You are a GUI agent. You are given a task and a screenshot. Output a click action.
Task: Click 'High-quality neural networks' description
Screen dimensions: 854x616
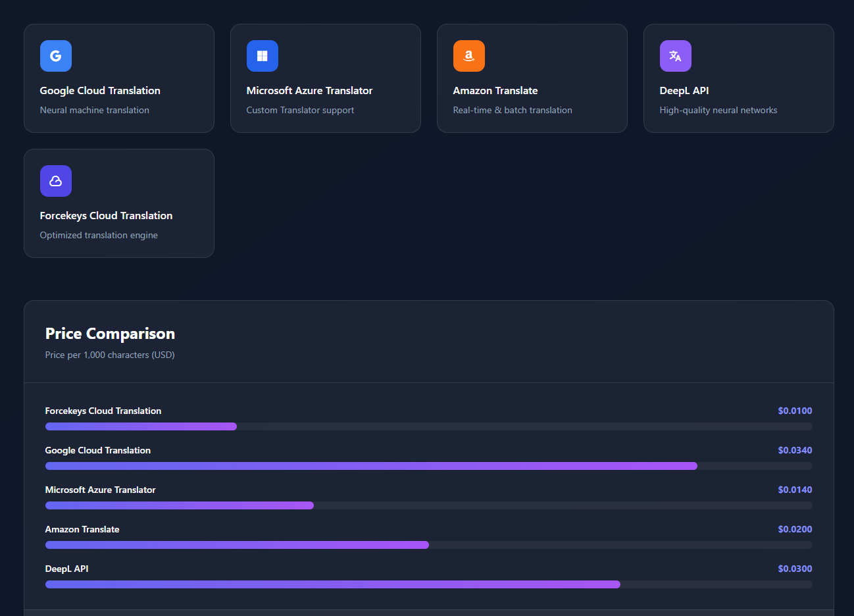[718, 111]
